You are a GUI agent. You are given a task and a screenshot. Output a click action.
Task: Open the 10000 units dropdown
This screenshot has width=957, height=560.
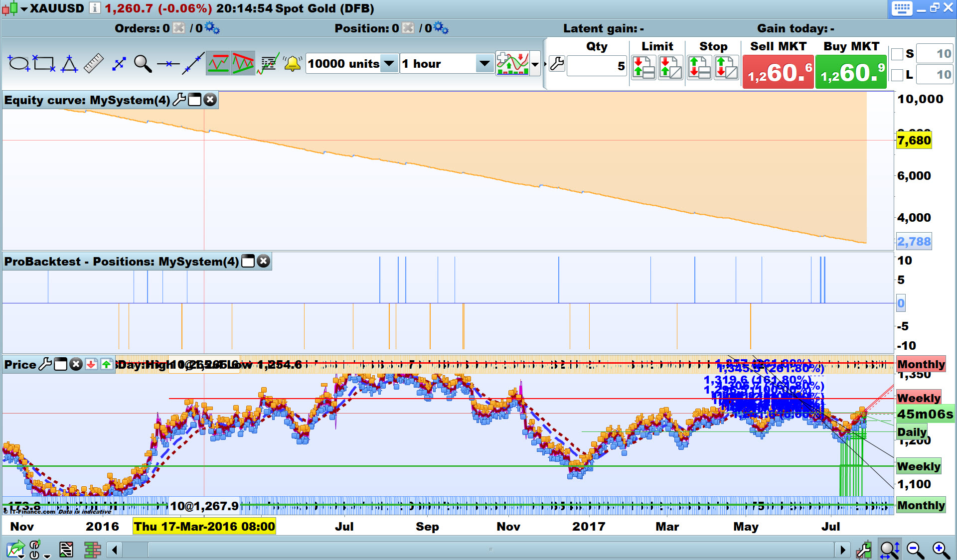(x=390, y=64)
